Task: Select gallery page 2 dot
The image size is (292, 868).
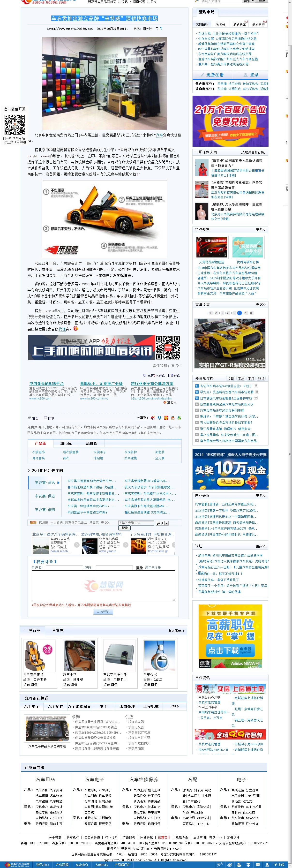Action: 216,313
